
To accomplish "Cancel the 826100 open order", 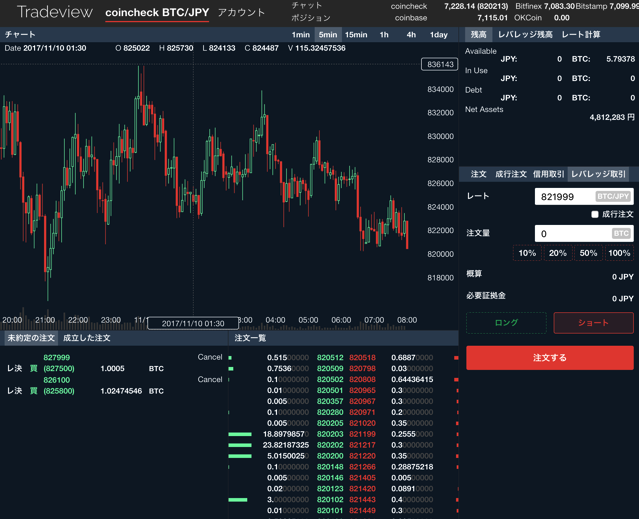I will [210, 379].
